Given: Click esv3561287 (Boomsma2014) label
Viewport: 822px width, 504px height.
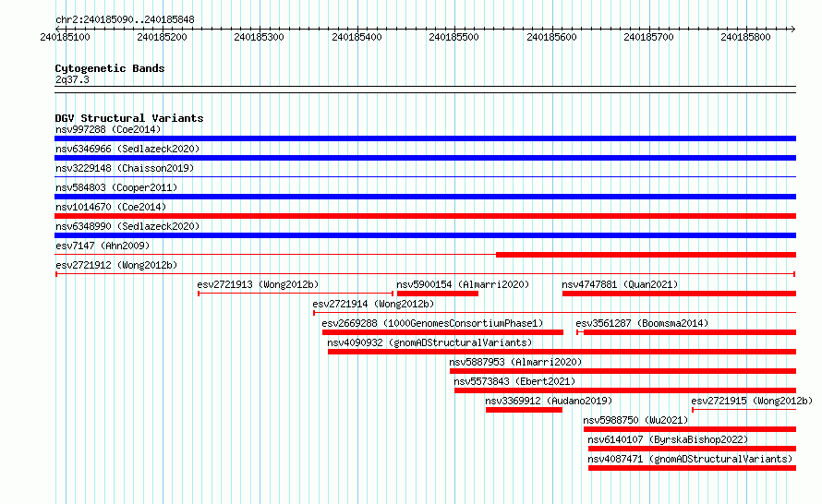Looking at the screenshot, I should pos(642,323).
